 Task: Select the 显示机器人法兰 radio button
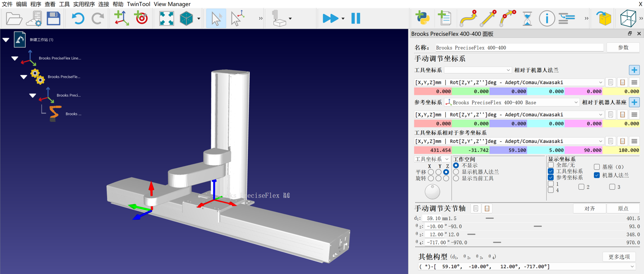coord(457,171)
